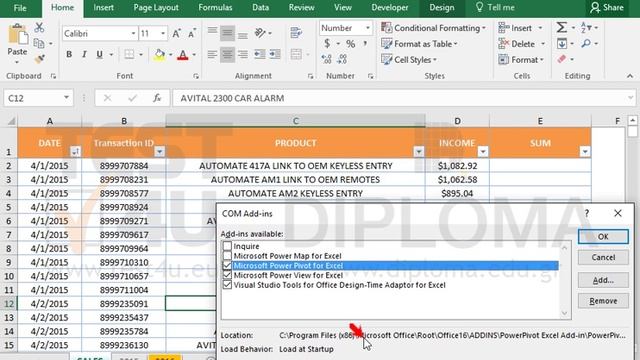Switch to the Insert tab
Image resolution: width=640 pixels, height=360 pixels.
(x=103, y=8)
